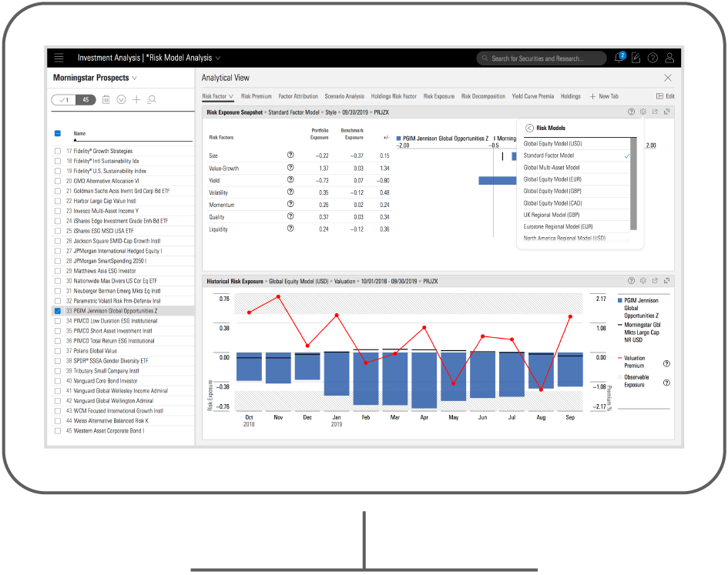Image resolution: width=728 pixels, height=575 pixels.
Task: Click the Edit layout button
Action: 665,97
